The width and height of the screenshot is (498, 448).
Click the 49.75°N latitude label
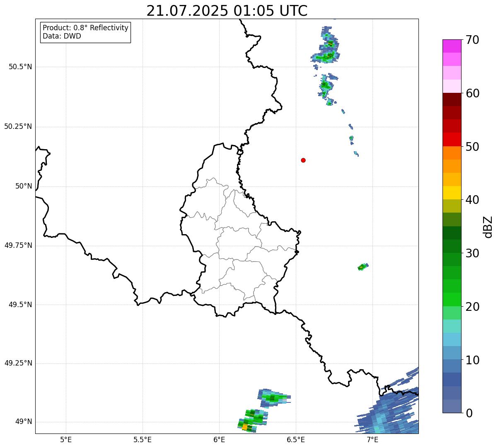click(18, 245)
